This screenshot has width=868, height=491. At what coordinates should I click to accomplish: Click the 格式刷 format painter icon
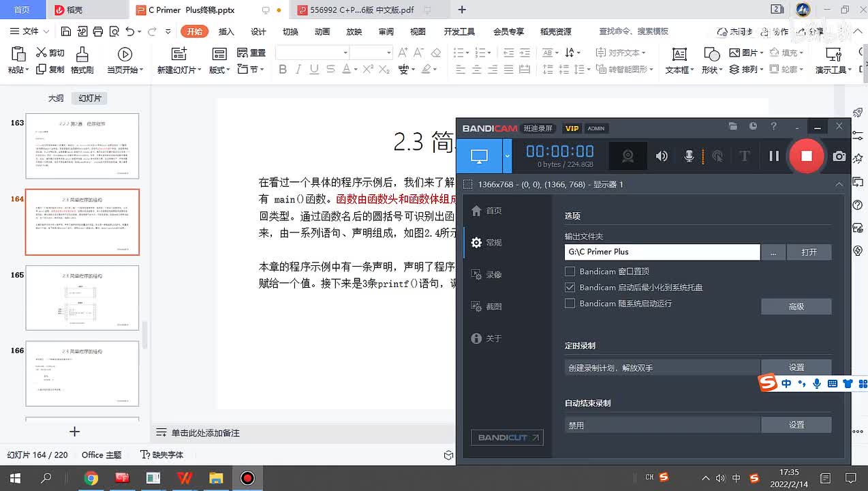tap(82, 55)
